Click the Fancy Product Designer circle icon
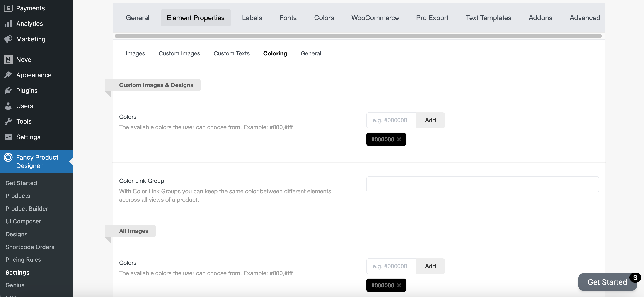Image resolution: width=644 pixels, height=297 pixels. point(8,157)
